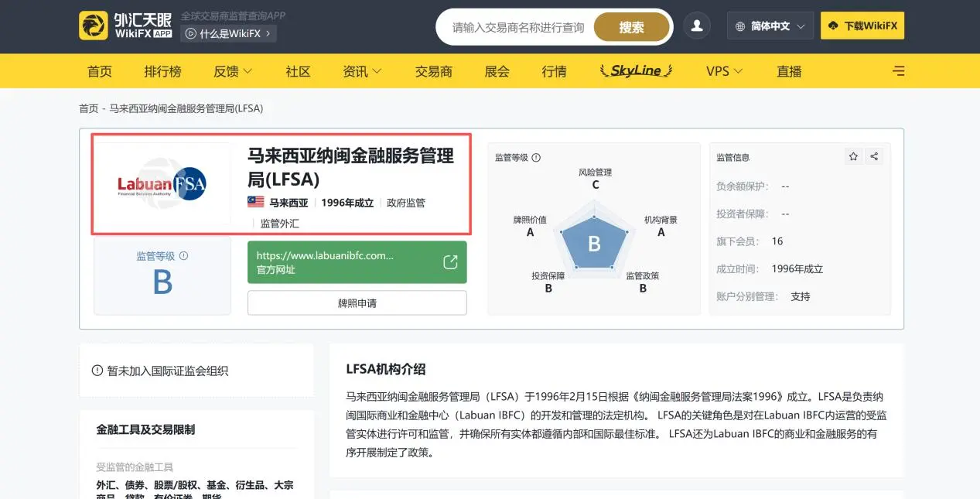Click the download cloud icon
The image size is (980, 499).
pyautogui.click(x=833, y=26)
